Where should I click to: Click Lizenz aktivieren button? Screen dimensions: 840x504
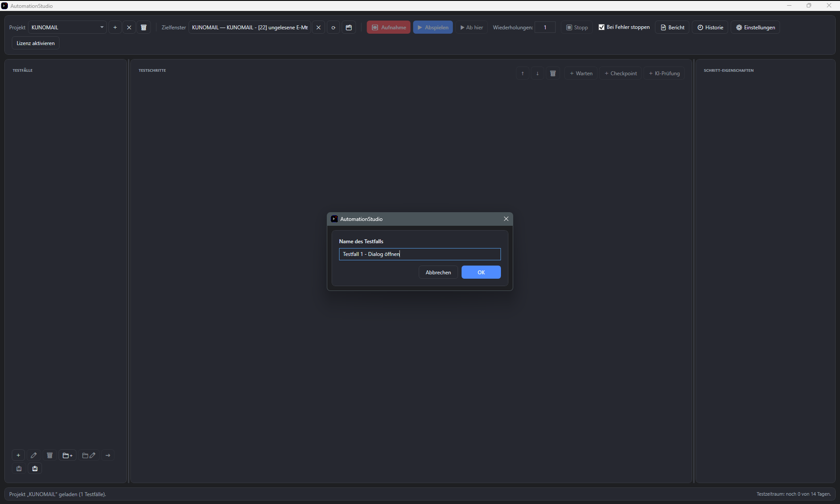[35, 43]
